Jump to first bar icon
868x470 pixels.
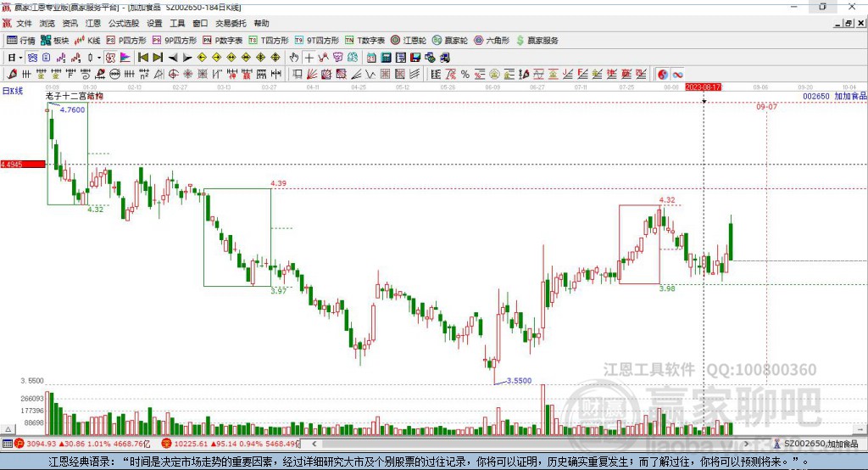coord(142,58)
